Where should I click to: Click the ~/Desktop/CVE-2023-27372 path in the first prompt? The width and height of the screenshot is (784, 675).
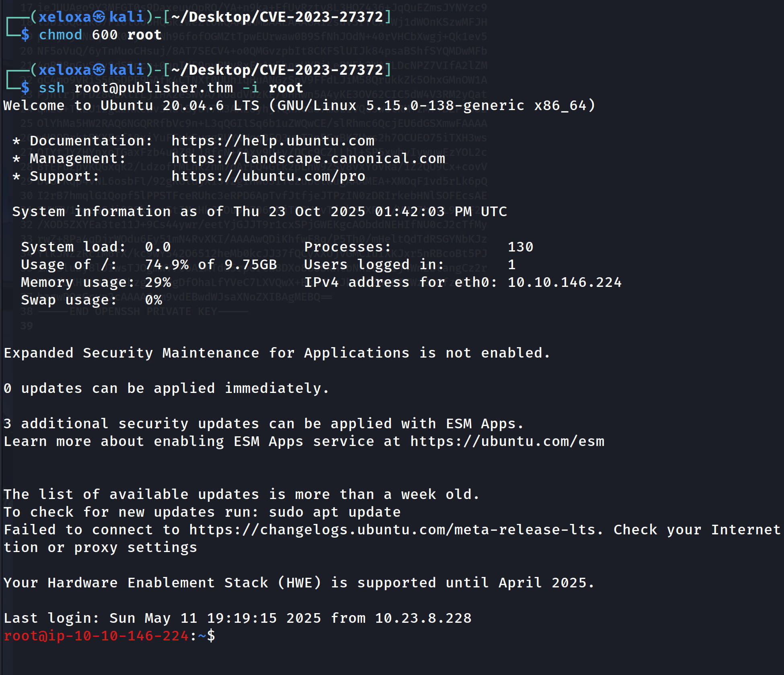[x=277, y=17]
